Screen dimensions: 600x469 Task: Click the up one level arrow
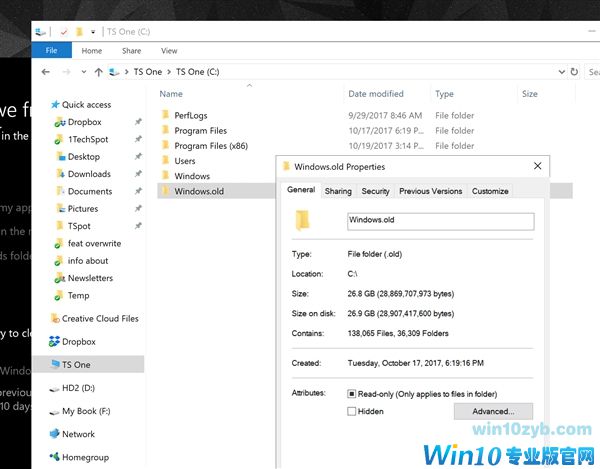[x=97, y=72]
